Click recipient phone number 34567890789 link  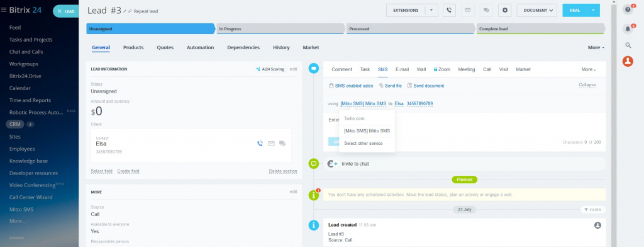(419, 104)
